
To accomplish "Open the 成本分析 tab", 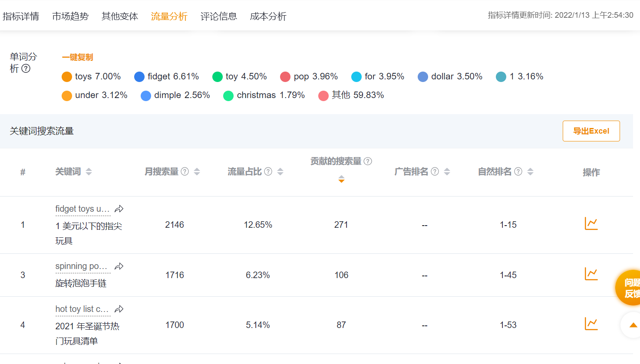I will coord(268,16).
